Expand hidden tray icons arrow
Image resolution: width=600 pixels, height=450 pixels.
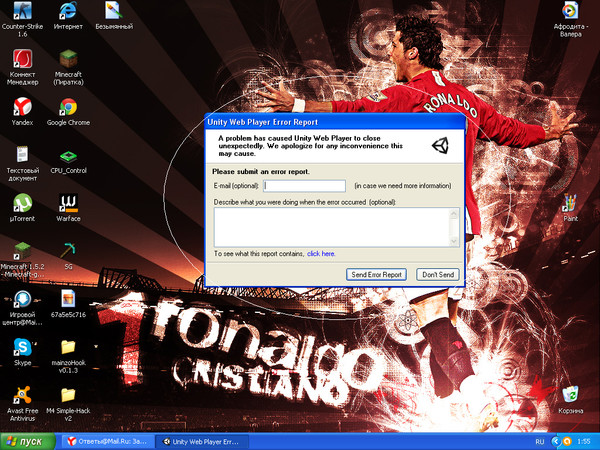[x=556, y=442]
